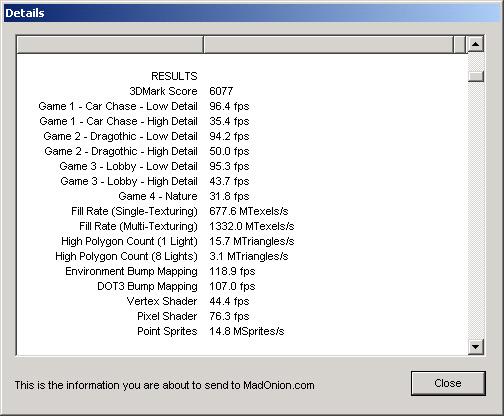504x416 pixels.
Task: Click the 43.7 fps value
Action: [x=229, y=181]
